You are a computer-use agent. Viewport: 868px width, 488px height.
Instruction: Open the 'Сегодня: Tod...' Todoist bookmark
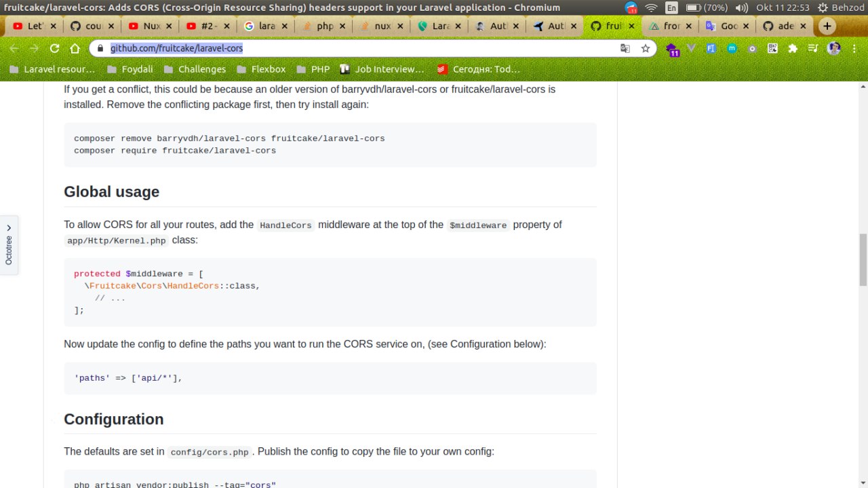(x=479, y=69)
